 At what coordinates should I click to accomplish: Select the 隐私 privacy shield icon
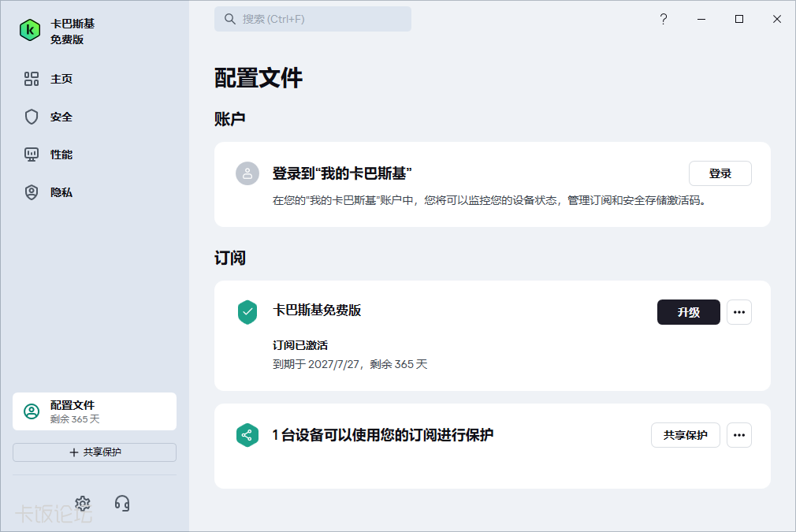point(32,192)
